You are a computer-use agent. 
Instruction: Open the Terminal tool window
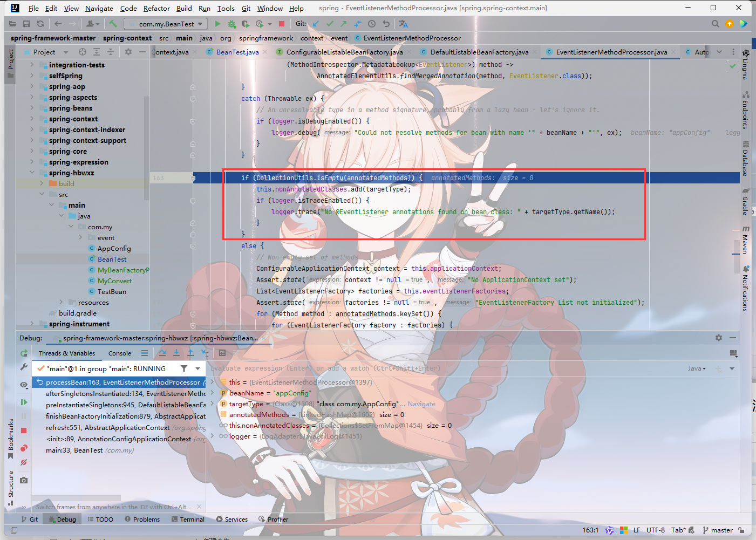[x=188, y=519]
